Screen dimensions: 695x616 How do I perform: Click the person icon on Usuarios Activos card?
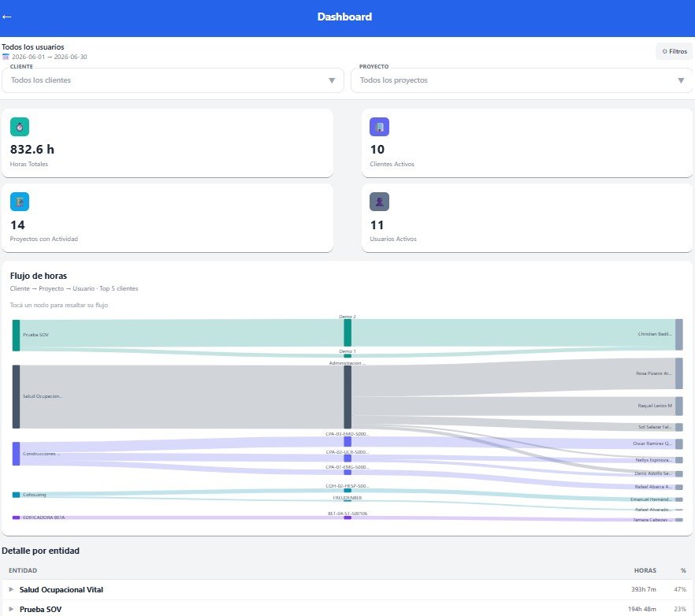pyautogui.click(x=380, y=202)
